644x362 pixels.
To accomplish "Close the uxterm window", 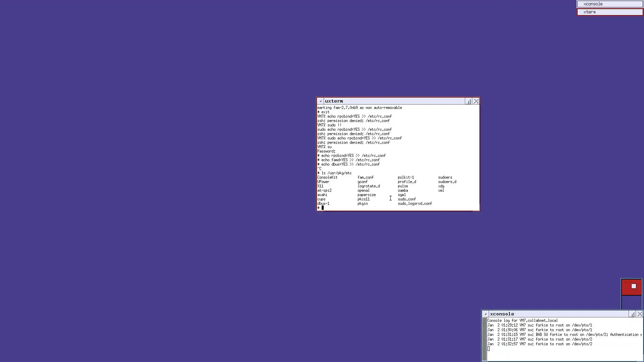I will tap(476, 101).
